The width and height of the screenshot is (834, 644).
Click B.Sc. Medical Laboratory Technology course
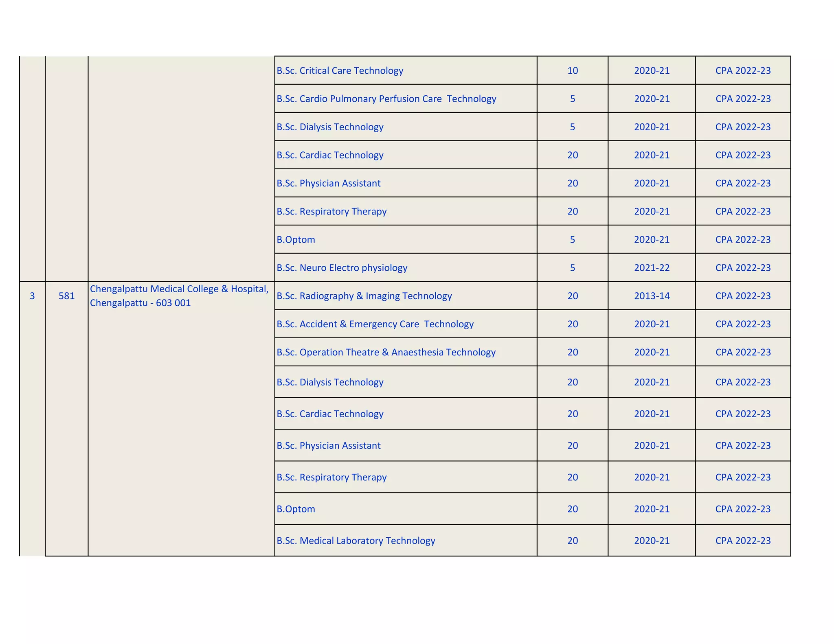[x=356, y=541]
